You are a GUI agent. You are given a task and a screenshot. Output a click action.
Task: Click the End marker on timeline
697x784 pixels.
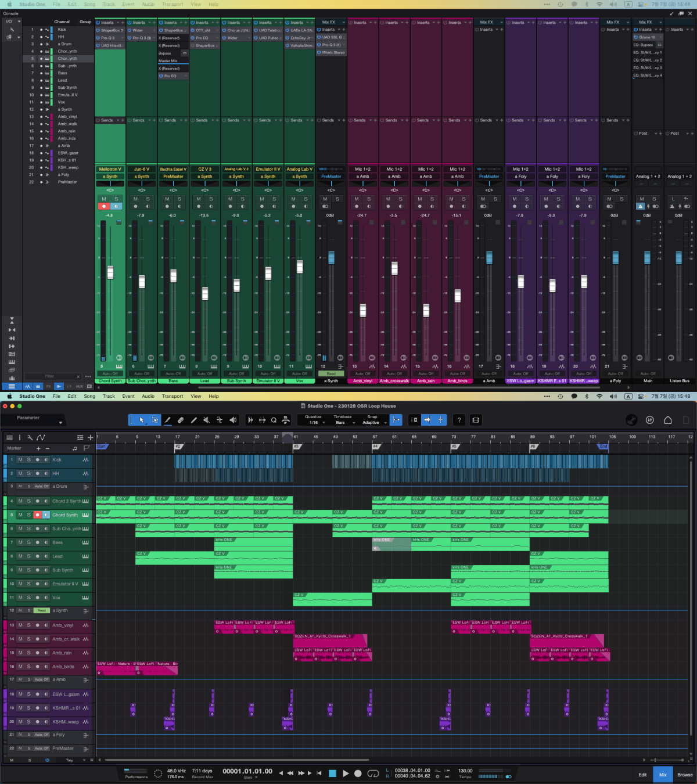pos(603,447)
